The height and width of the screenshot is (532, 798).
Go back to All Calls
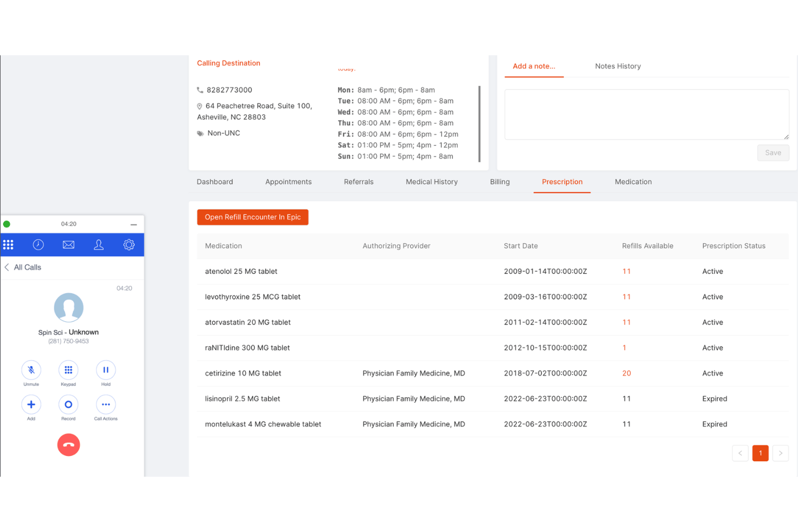[23, 267]
